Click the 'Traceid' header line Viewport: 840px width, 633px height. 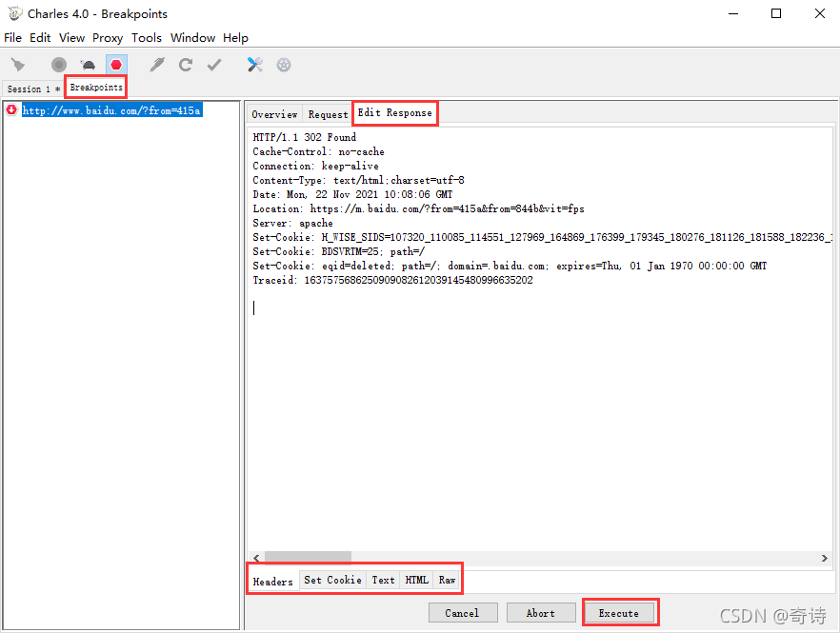[392, 280]
